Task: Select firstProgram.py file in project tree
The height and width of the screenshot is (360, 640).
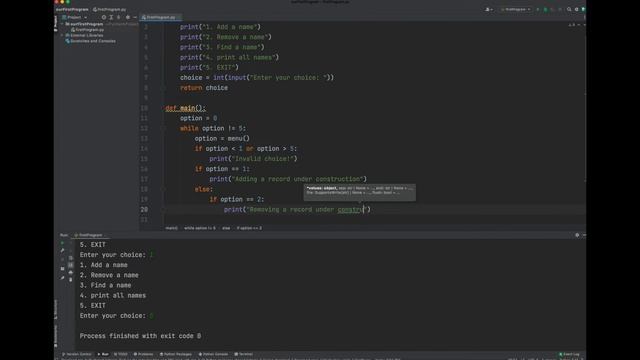Action: 88,30
